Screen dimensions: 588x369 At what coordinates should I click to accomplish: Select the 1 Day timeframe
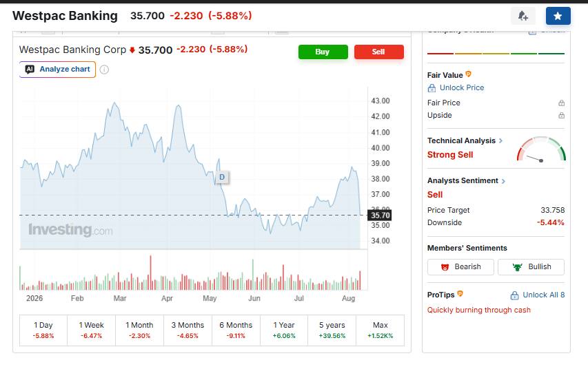click(43, 330)
